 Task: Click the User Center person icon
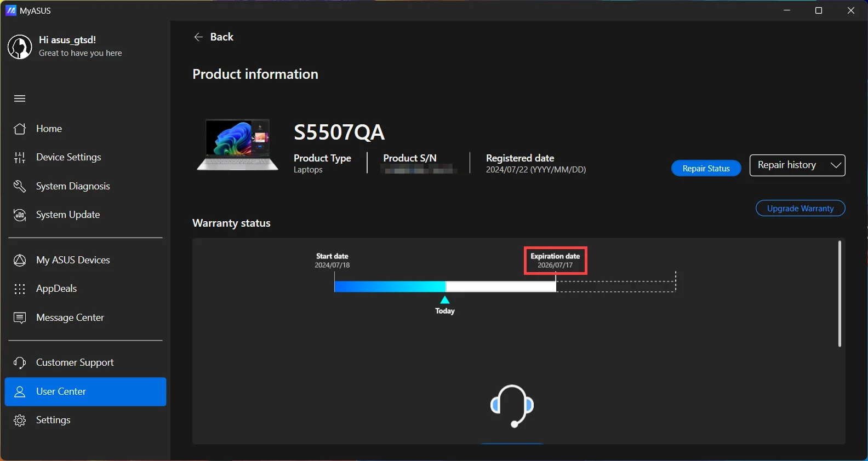tap(20, 391)
